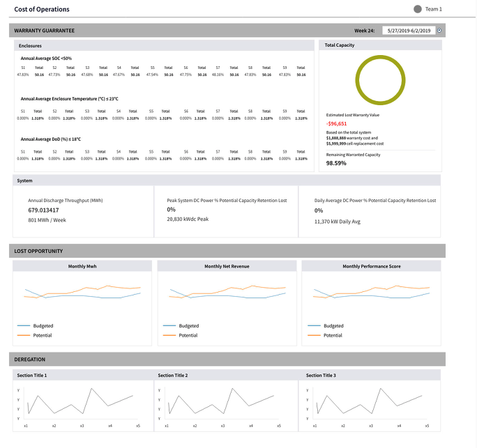Click the Annual Average DoD (%) heading
The height and width of the screenshot is (448, 477).
pyautogui.click(x=50, y=139)
